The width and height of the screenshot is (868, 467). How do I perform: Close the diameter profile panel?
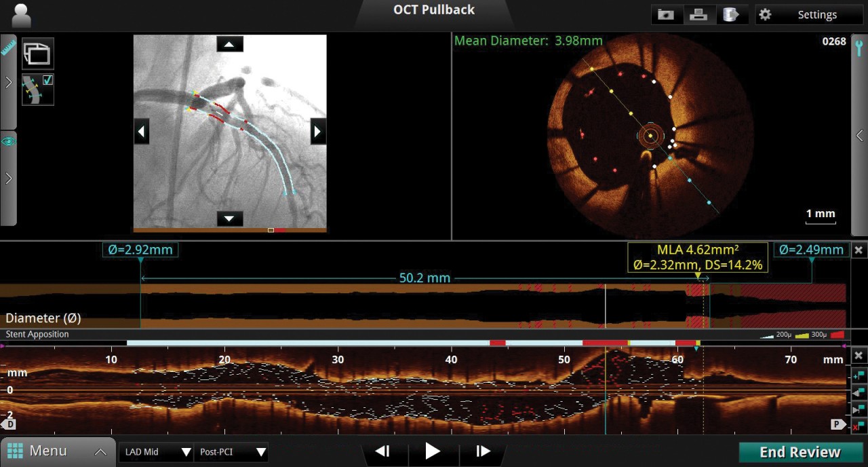coord(859,250)
